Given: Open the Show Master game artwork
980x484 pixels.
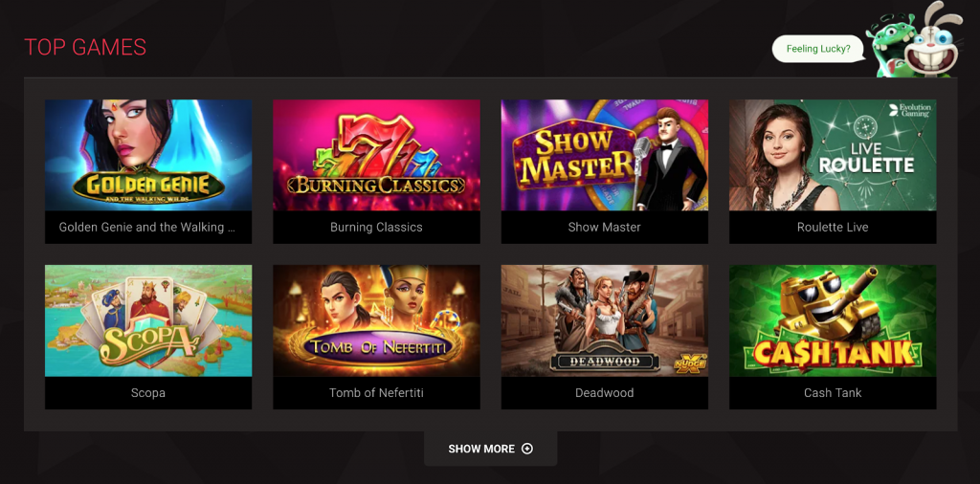Looking at the screenshot, I should (605, 155).
